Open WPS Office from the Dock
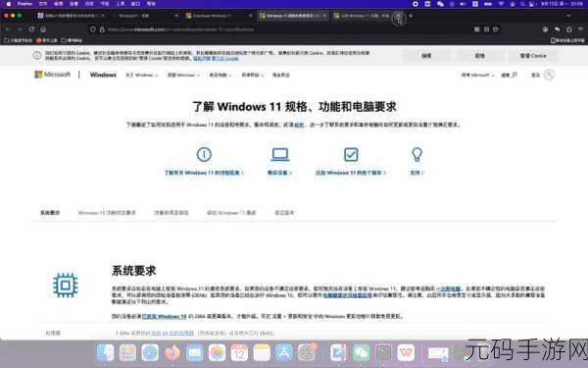This screenshot has width=588, height=368. coord(406,352)
